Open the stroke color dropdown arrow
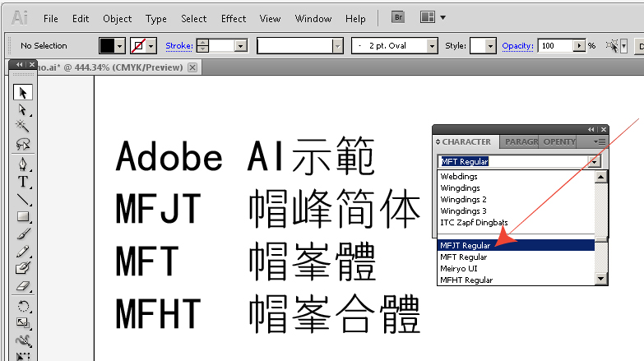The image size is (644, 361). tap(151, 46)
